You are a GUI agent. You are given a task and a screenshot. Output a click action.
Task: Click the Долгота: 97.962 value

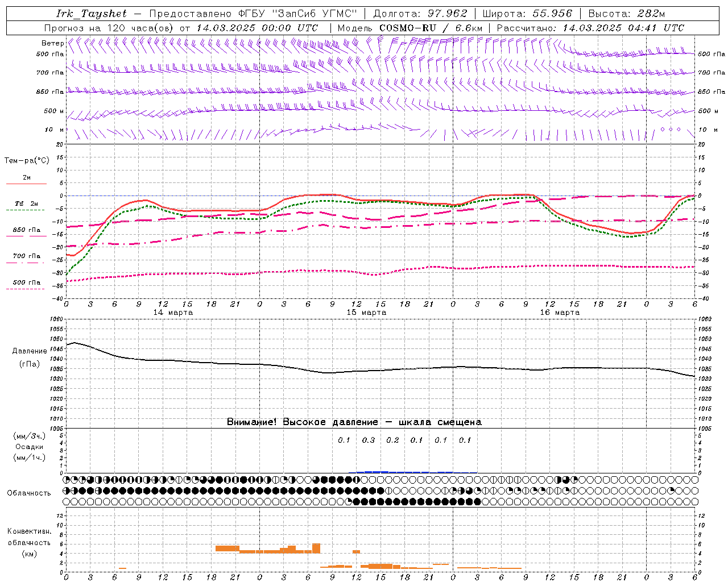click(420, 14)
